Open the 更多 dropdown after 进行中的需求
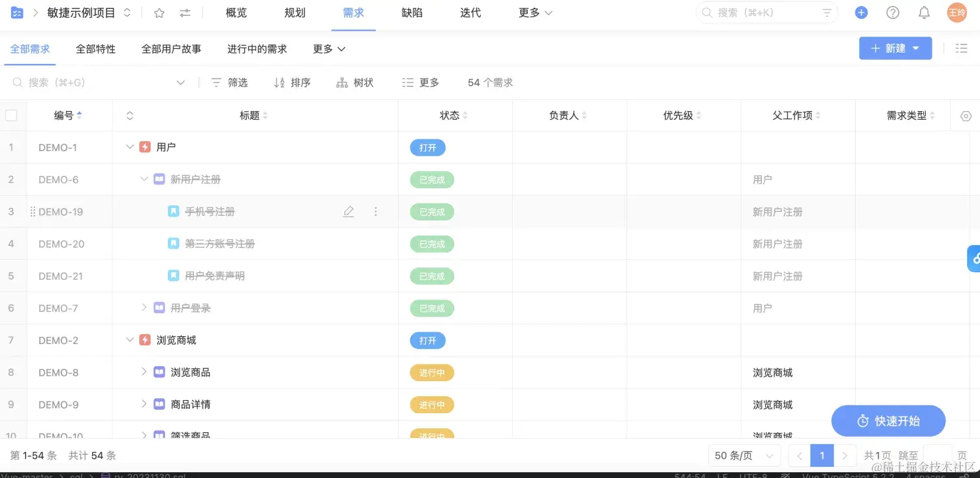Image resolution: width=980 pixels, height=478 pixels. (329, 49)
